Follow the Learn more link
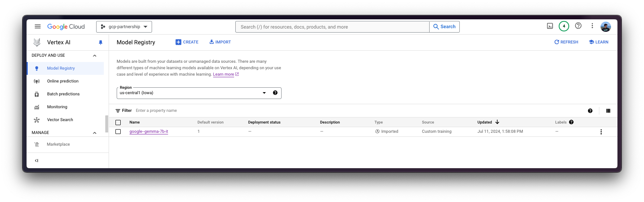 [224, 74]
